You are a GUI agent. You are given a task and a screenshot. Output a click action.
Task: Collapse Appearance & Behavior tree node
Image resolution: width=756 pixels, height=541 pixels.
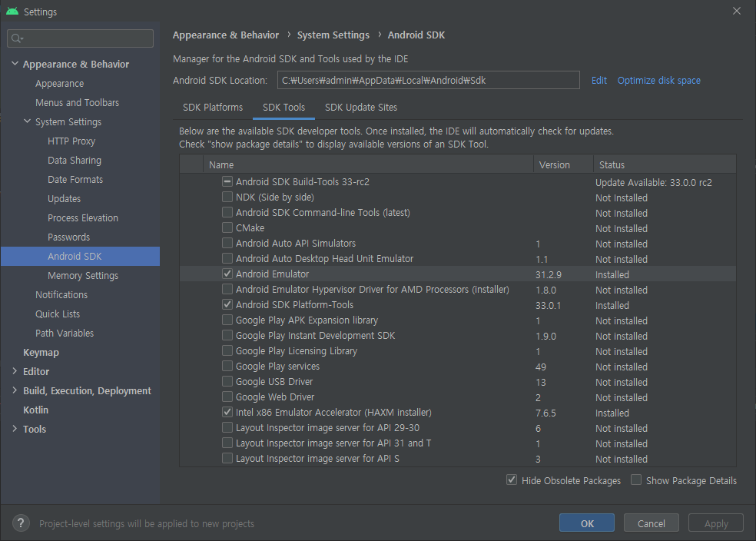click(x=15, y=64)
